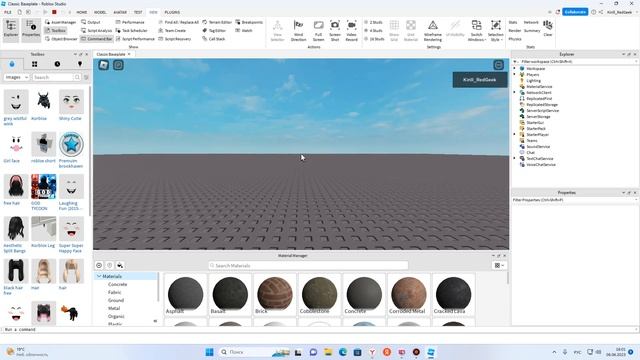Open Toolbox Marketplace tab
The image size is (640, 360).
pyautogui.click(x=12, y=64)
